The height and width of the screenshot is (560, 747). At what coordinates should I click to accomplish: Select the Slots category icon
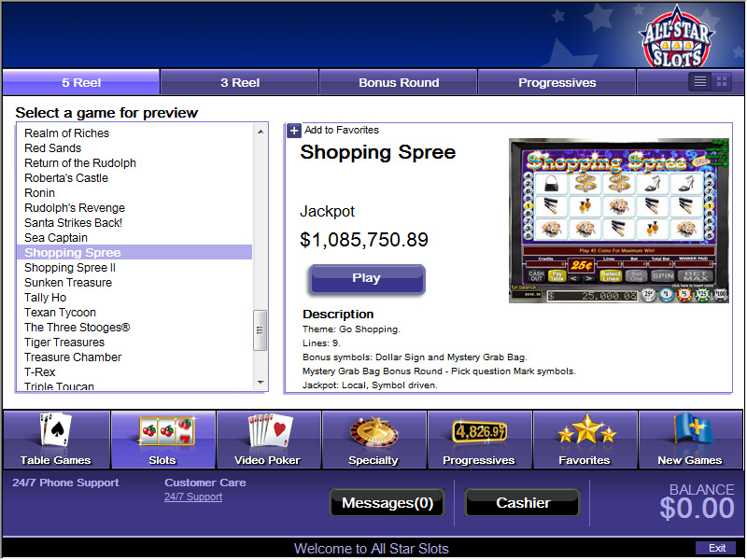point(162,439)
